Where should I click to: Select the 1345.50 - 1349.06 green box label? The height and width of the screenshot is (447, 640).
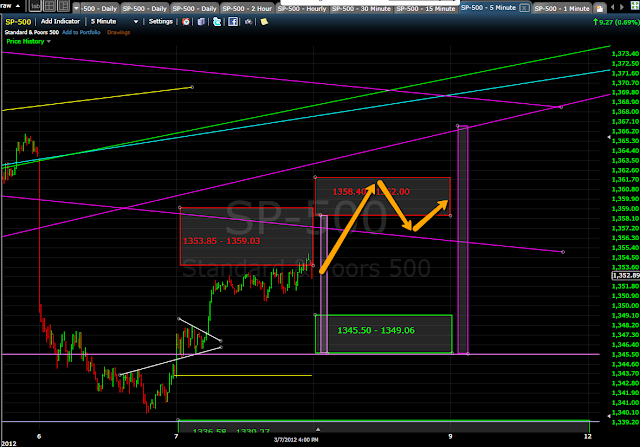[376, 330]
